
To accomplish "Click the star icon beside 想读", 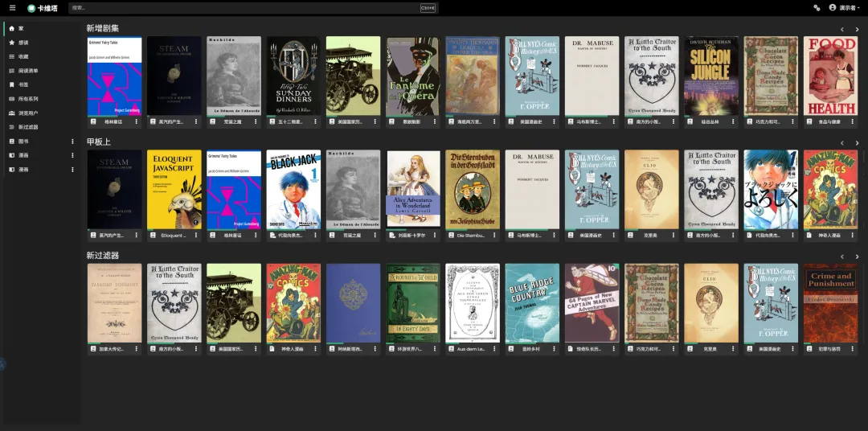I will (11, 42).
